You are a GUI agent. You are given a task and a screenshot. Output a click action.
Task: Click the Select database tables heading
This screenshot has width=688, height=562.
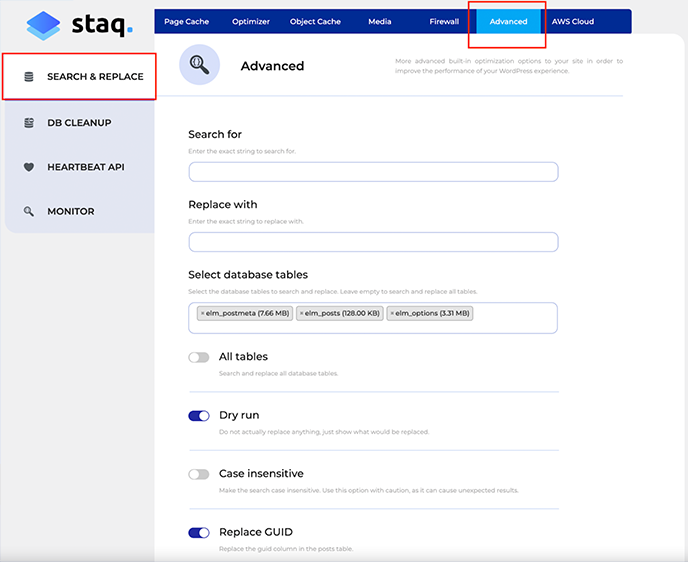coord(248,275)
